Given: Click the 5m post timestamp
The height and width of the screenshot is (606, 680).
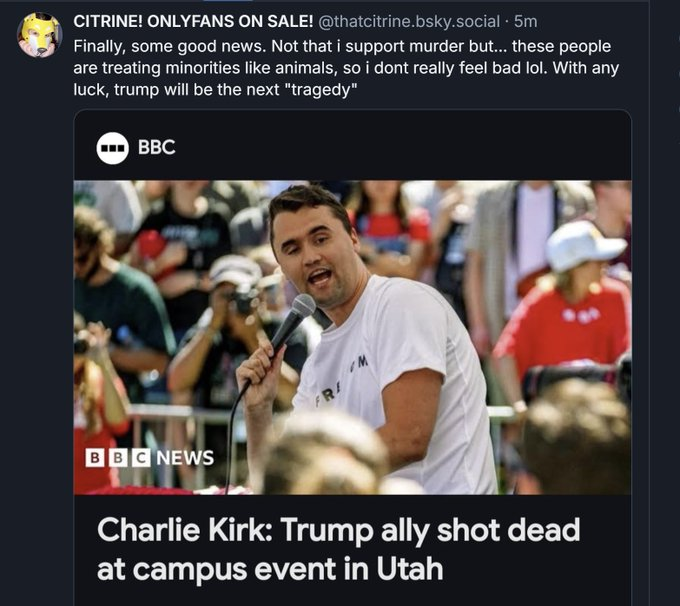Looking at the screenshot, I should [526, 21].
